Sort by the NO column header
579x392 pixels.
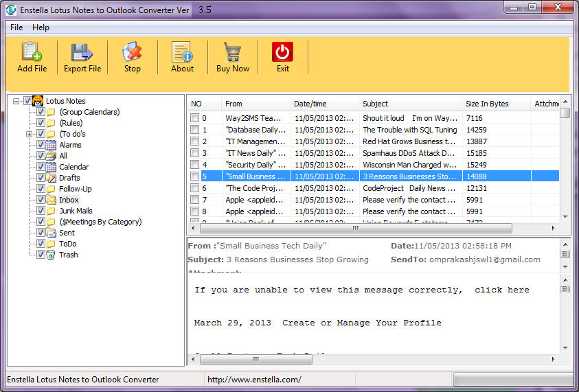click(205, 104)
